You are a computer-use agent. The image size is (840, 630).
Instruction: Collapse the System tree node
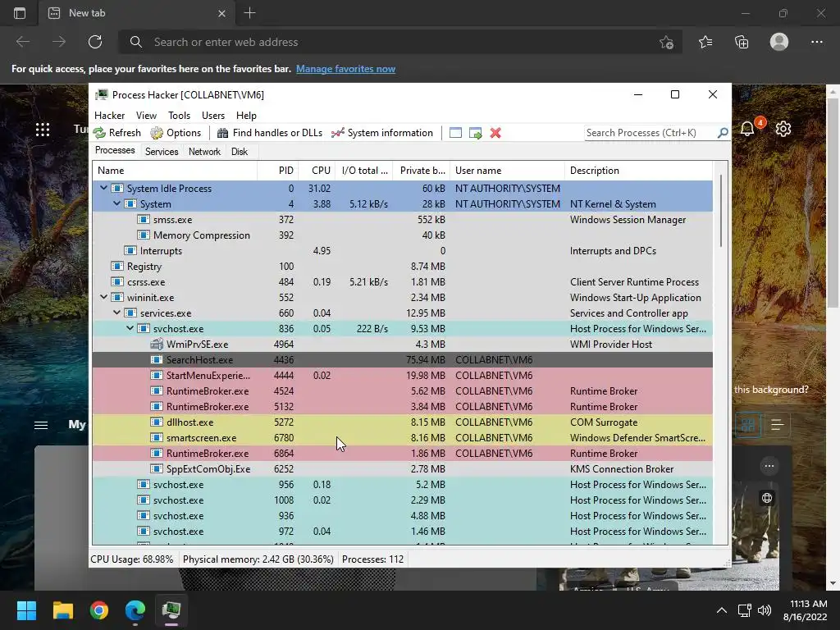(116, 203)
